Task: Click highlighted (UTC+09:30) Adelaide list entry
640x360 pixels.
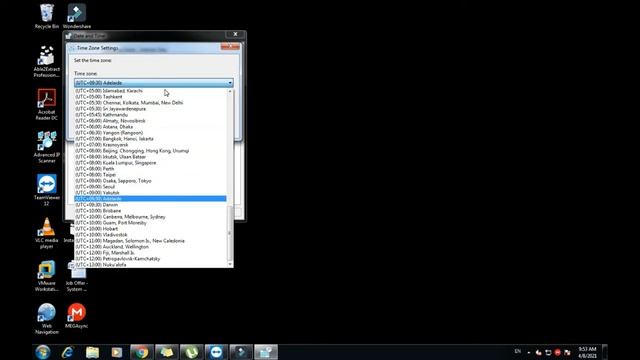Action: click(x=150, y=198)
